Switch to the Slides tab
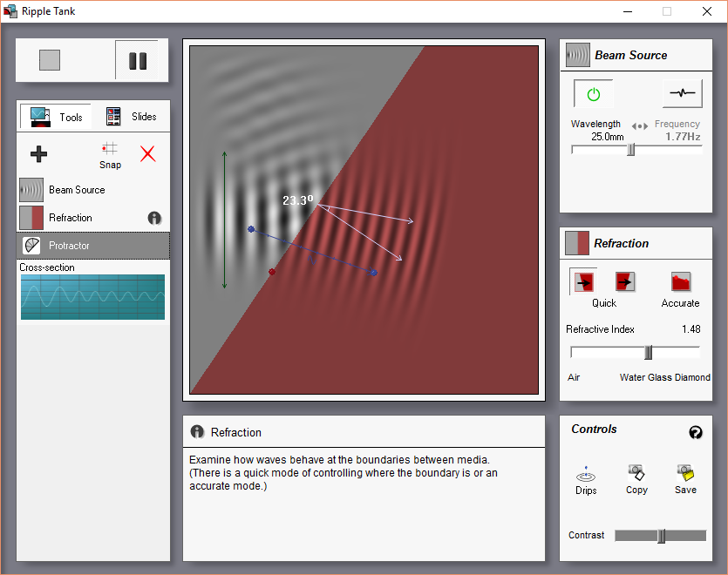The width and height of the screenshot is (728, 575). [x=132, y=117]
